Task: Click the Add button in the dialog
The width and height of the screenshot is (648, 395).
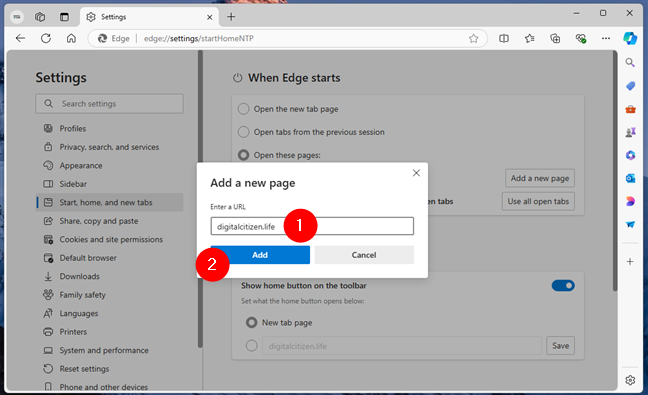Action: [x=260, y=255]
